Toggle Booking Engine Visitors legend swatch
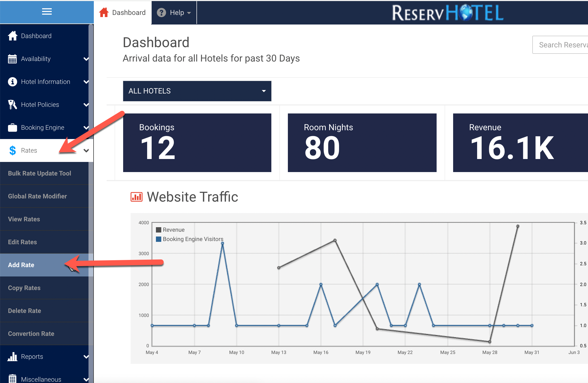The height and width of the screenshot is (383, 588). click(159, 239)
